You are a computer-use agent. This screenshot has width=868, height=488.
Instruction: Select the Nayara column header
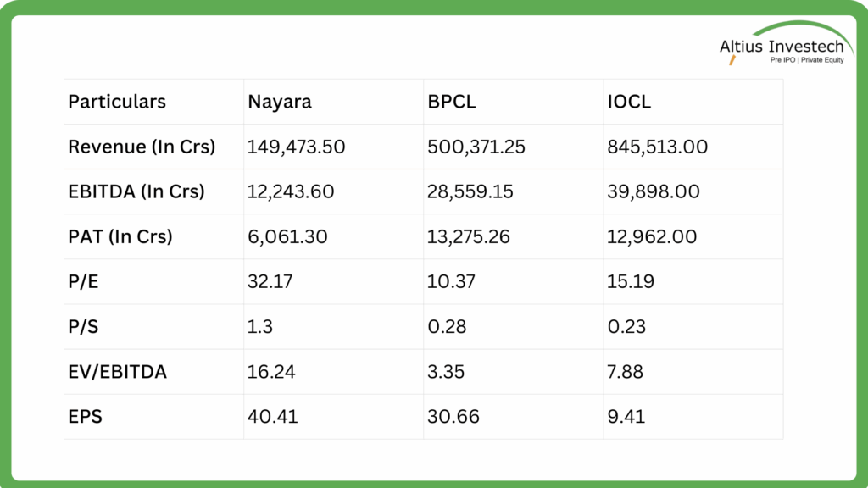click(280, 102)
